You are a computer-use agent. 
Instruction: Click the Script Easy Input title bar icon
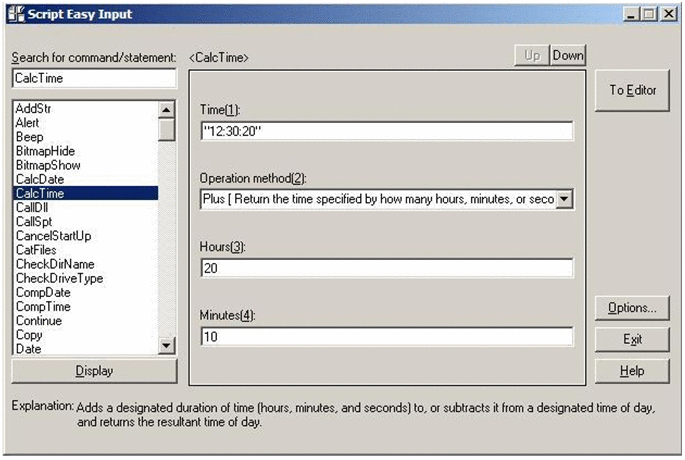click(x=16, y=14)
